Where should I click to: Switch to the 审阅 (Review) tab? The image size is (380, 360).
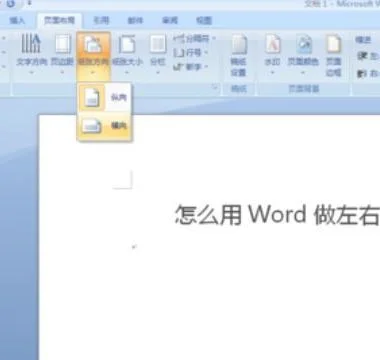pyautogui.click(x=170, y=20)
